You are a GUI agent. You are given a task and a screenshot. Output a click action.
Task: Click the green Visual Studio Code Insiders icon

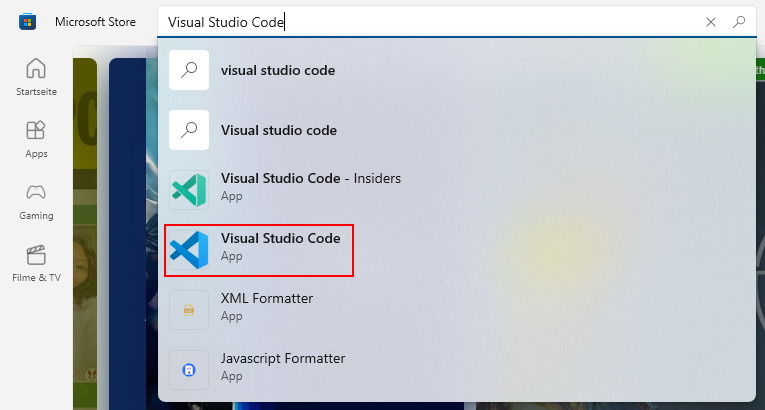189,190
